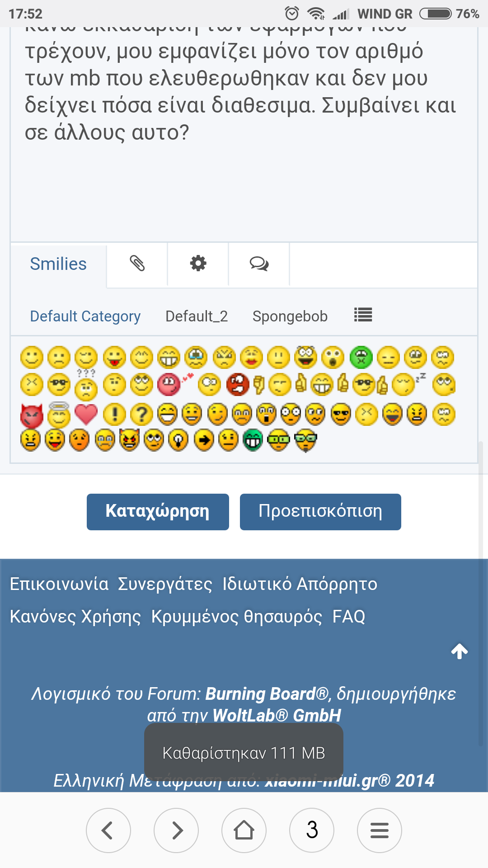Insert the black arrow smiley
Screen dimensions: 488x868
click(204, 440)
